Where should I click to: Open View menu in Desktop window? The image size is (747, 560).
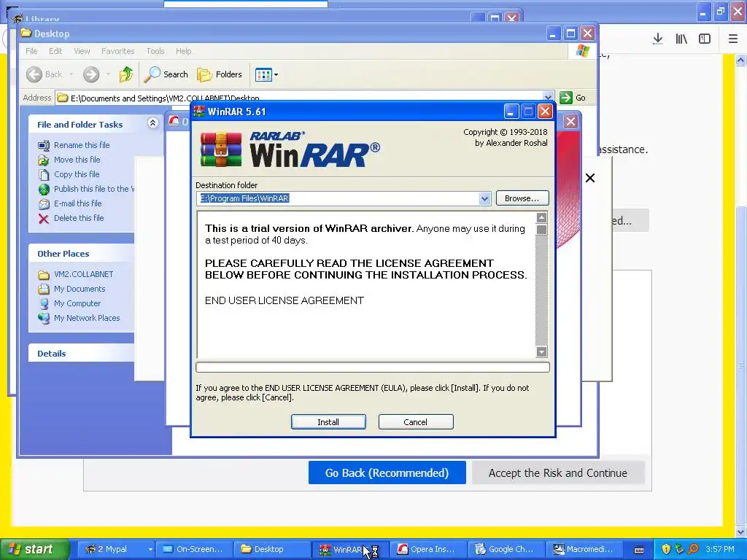pos(82,51)
